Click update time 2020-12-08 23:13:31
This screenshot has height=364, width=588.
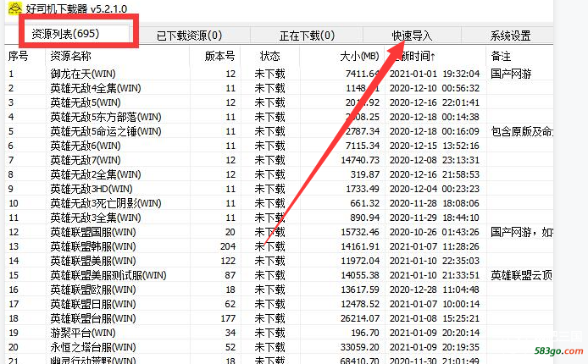435,160
